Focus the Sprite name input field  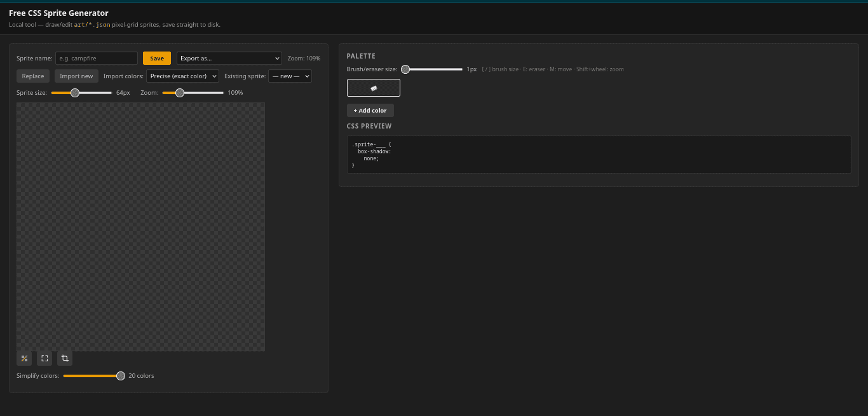coord(97,59)
